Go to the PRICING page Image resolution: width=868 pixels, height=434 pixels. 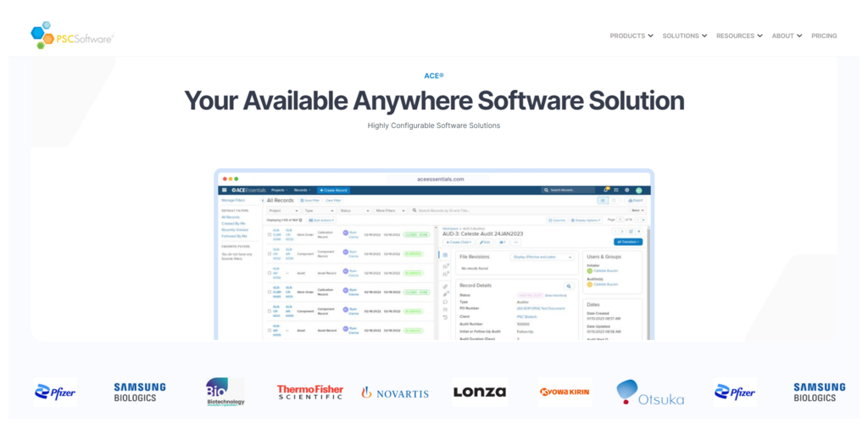[824, 36]
